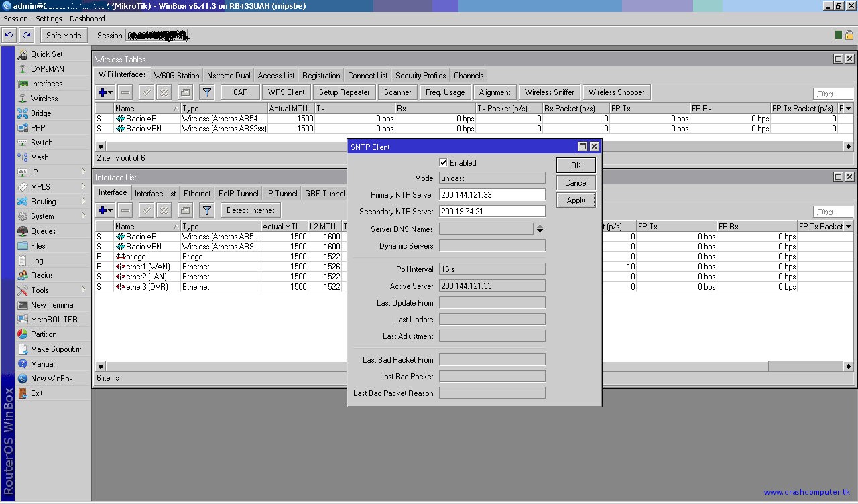Switch to the Registration tab
Screen dimensions: 858x504
coord(321,76)
